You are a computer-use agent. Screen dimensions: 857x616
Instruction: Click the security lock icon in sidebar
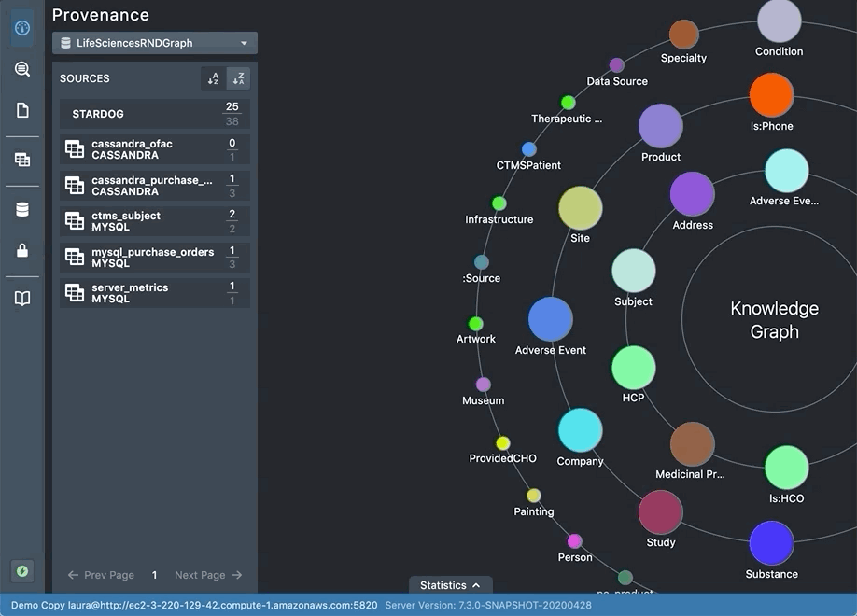click(x=21, y=249)
